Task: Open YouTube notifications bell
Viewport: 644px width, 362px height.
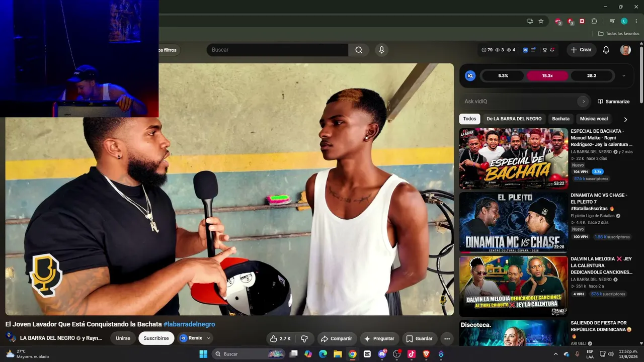Action: pyautogui.click(x=606, y=50)
